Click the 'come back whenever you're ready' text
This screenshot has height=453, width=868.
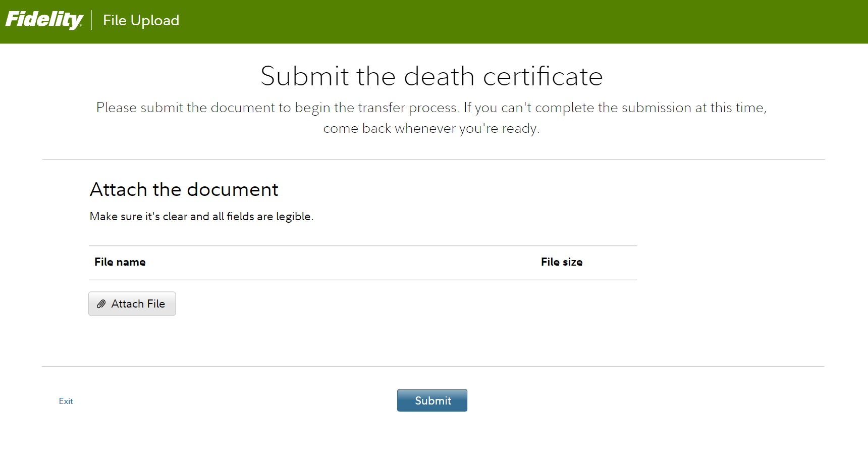point(431,129)
